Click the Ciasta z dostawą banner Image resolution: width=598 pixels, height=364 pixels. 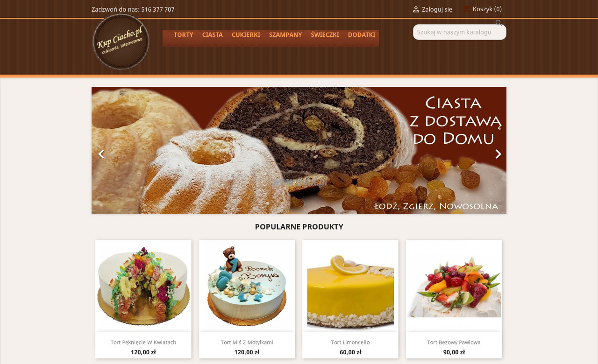299,150
